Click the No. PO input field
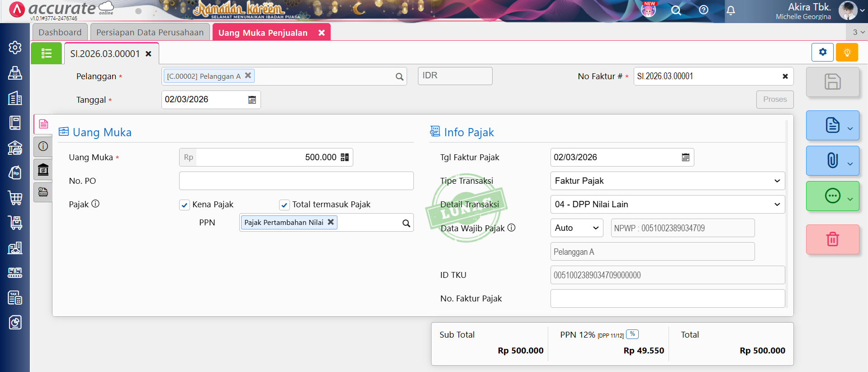868x372 pixels. point(296,181)
